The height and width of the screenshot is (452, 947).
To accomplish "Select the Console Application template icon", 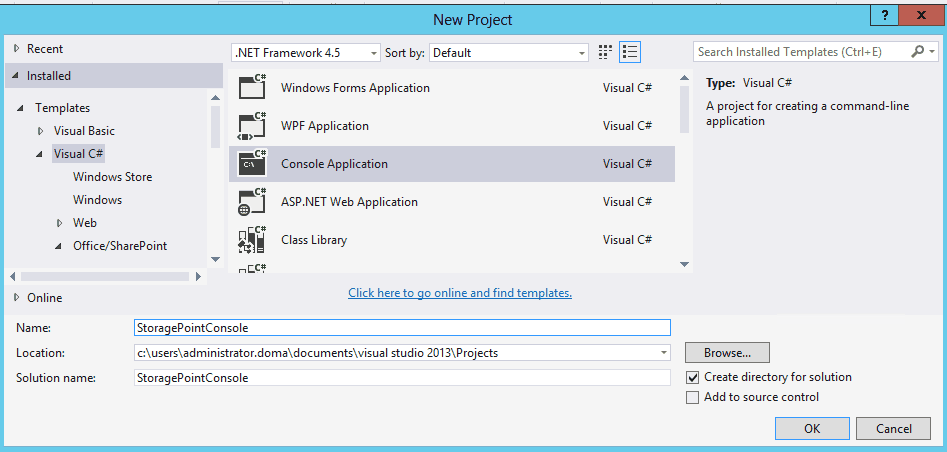I will [251, 163].
